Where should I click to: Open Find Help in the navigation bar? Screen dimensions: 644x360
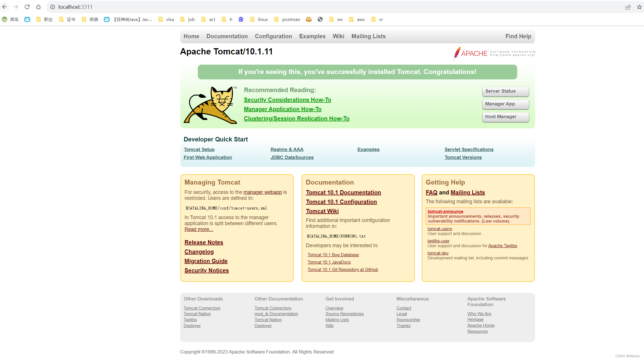tap(518, 36)
